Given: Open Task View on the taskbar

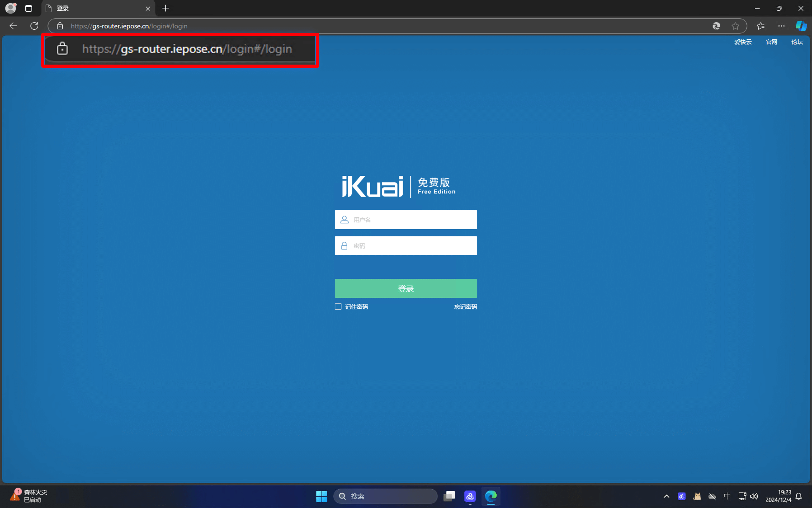Looking at the screenshot, I should [x=449, y=496].
